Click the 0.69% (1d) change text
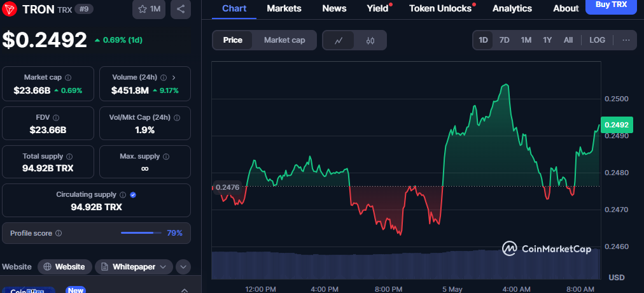 122,40
